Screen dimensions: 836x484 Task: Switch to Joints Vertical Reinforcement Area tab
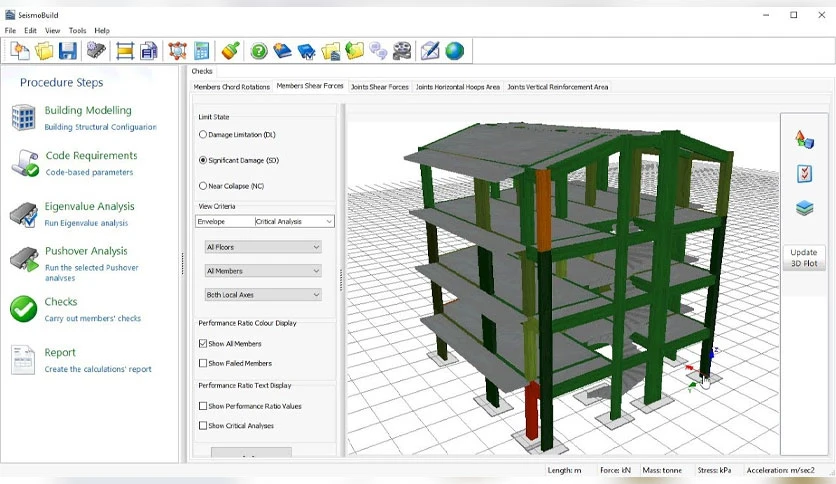point(558,87)
